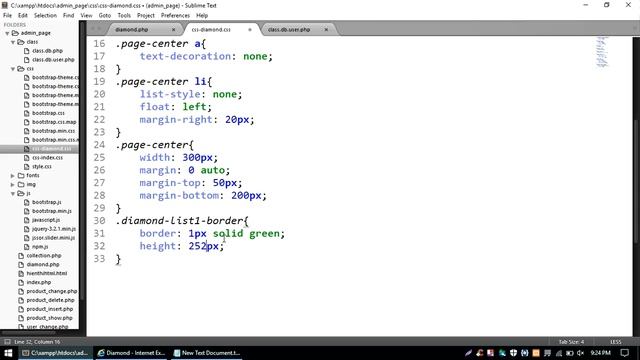Open product_show.php file
Screen dimensions: 640x360
49,318
